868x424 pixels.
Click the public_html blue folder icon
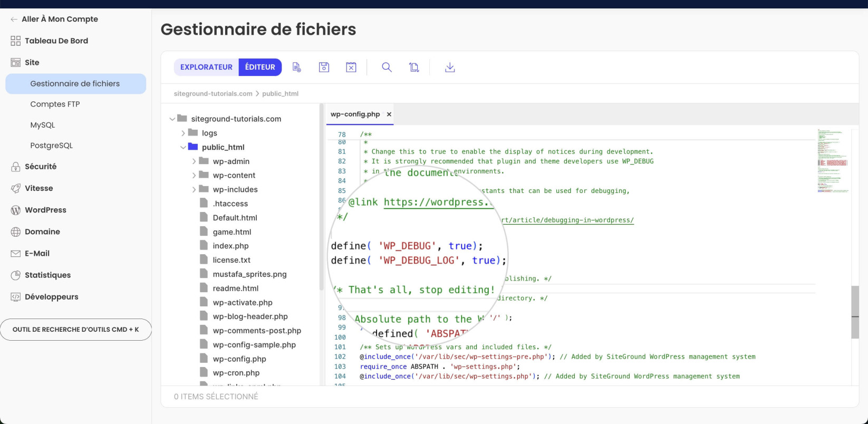click(x=193, y=147)
